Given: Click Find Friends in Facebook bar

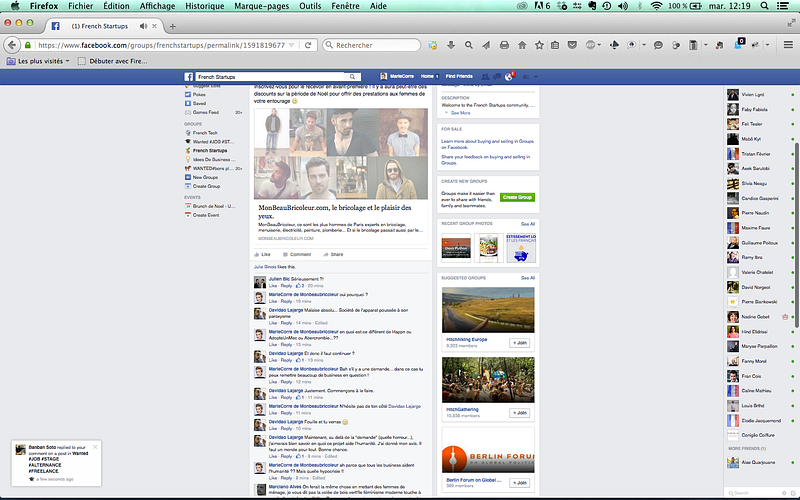Looking at the screenshot, I should click(459, 77).
